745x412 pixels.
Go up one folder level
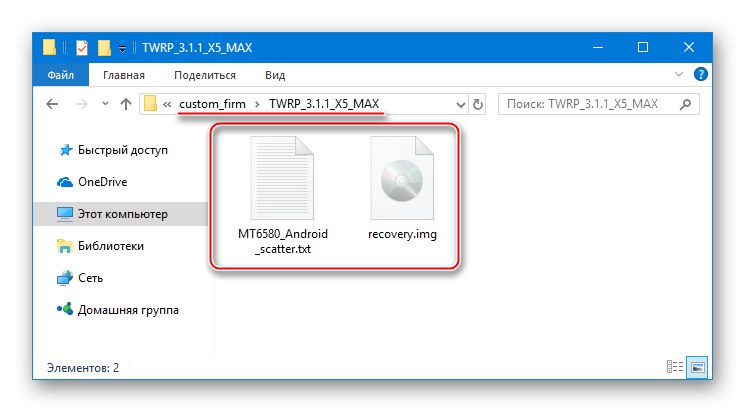126,104
